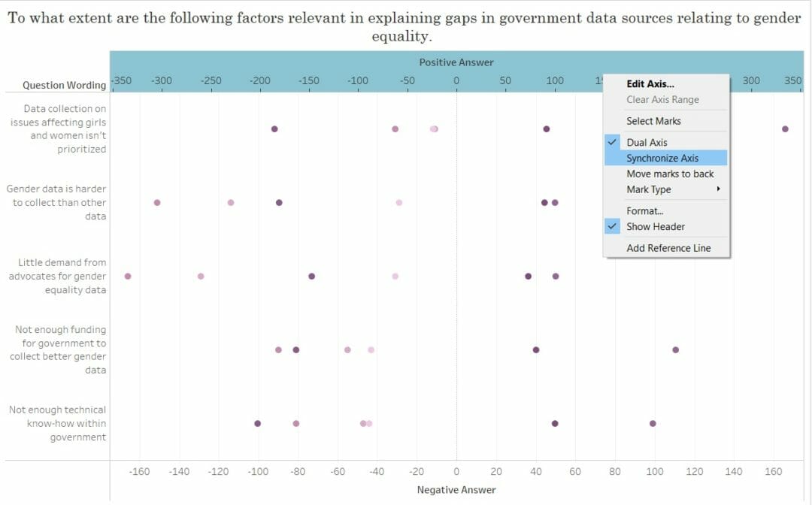Select the leftmost mark near -160 bottom axis
This screenshot has width=812, height=505.
tap(127, 276)
